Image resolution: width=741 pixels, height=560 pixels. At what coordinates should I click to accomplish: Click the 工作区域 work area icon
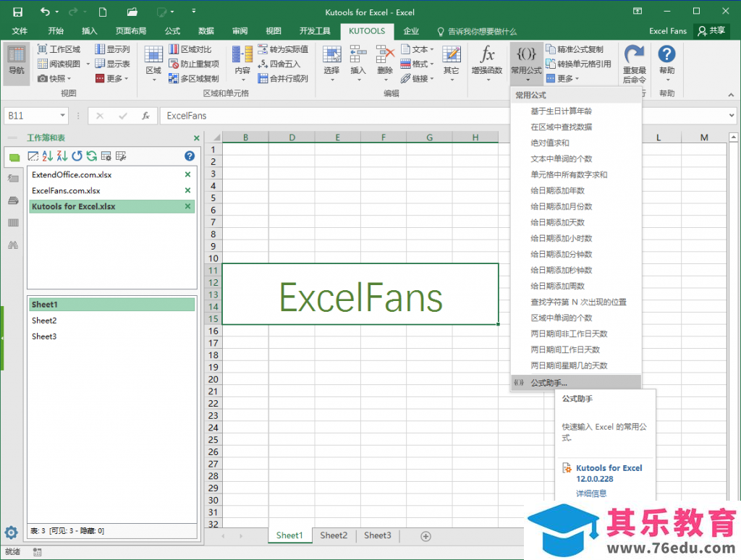(x=42, y=49)
